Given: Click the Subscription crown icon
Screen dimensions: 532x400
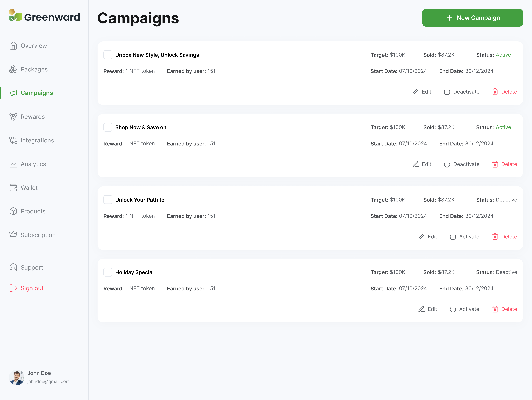Looking at the screenshot, I should 13,235.
